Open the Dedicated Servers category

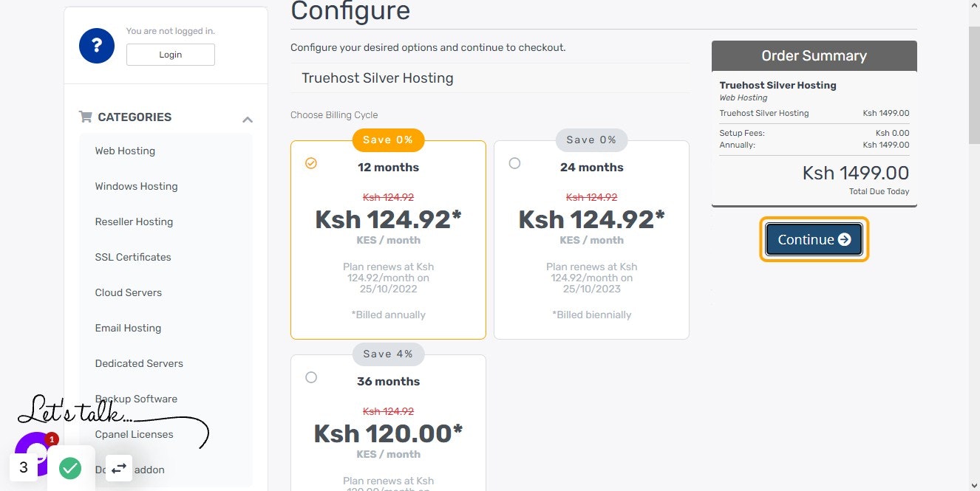click(x=139, y=363)
